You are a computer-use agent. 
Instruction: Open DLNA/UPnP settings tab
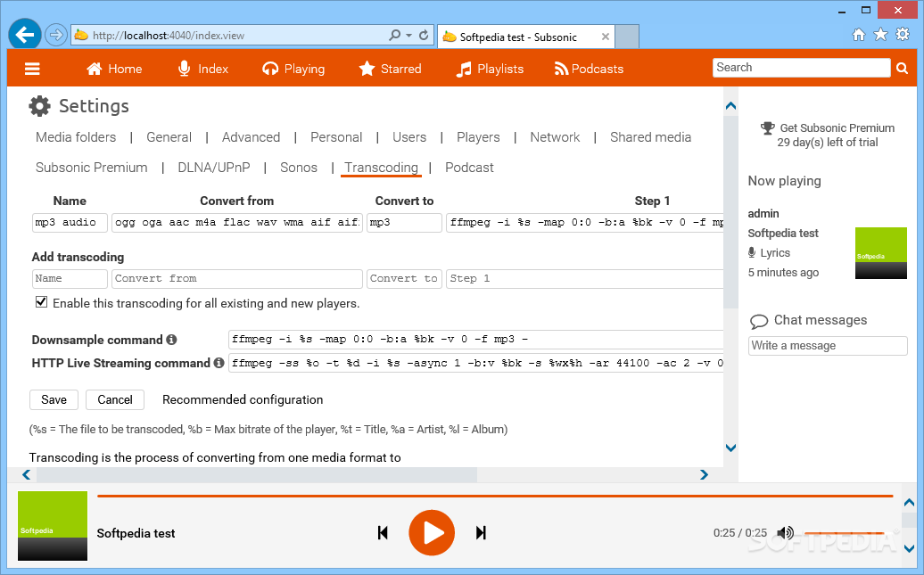pos(214,168)
